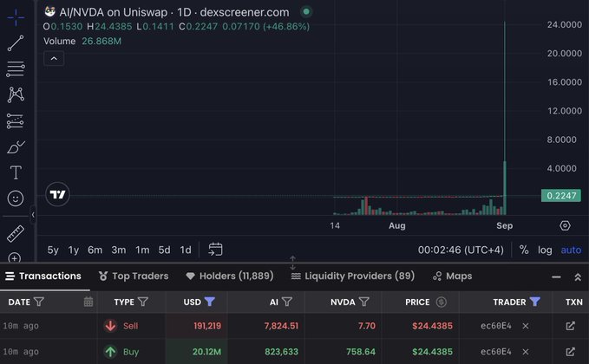Open the Liquidity Providers (89) tab
Image resolution: width=589 pixels, height=364 pixels.
point(353,276)
